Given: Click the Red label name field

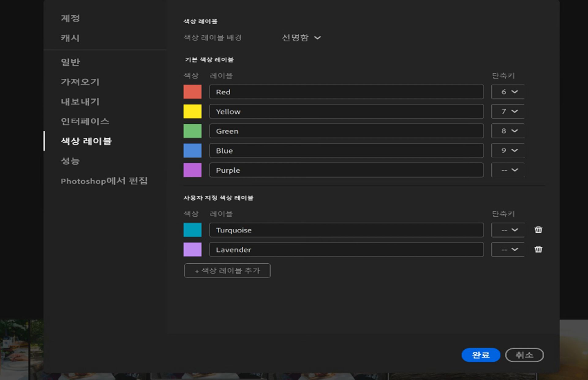Looking at the screenshot, I should [346, 92].
